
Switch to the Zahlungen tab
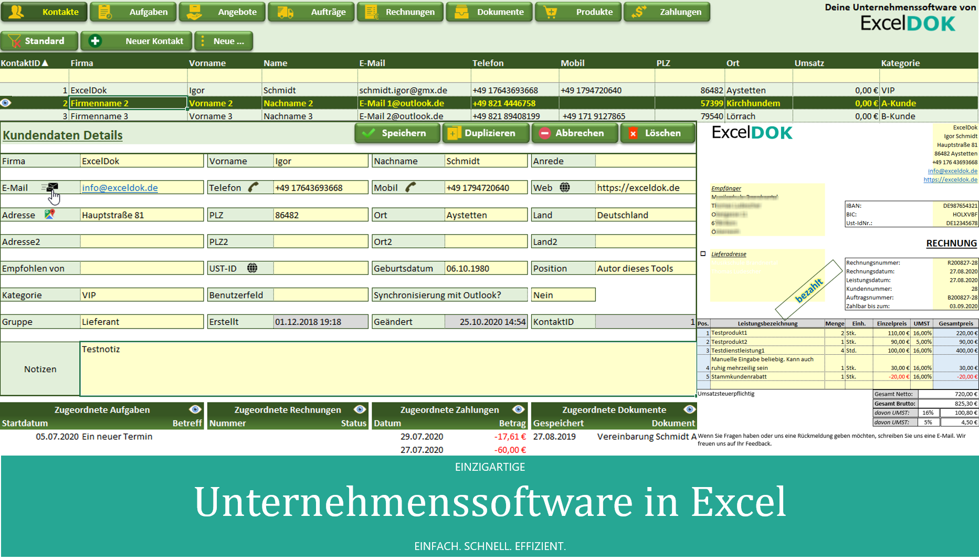[x=667, y=12]
